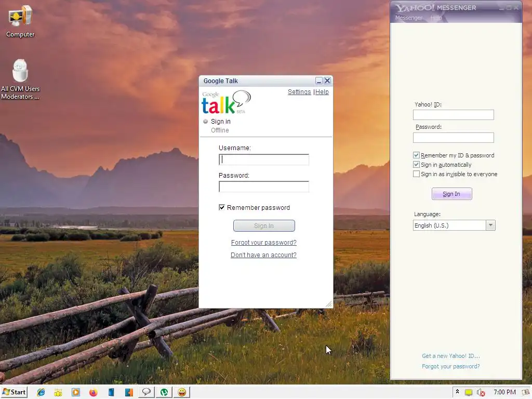The height and width of the screenshot is (399, 532).
Task: Click the far-right tray icon beside the clock
Action: pos(526,392)
